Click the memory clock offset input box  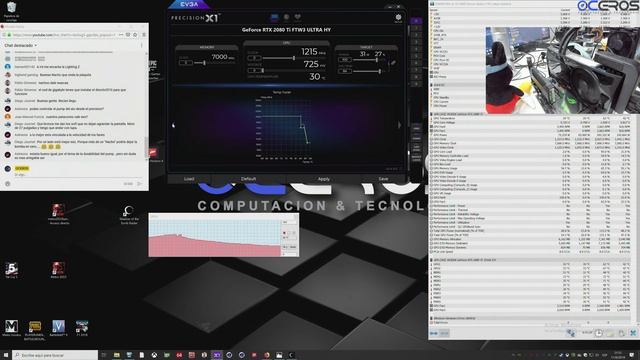click(186, 63)
